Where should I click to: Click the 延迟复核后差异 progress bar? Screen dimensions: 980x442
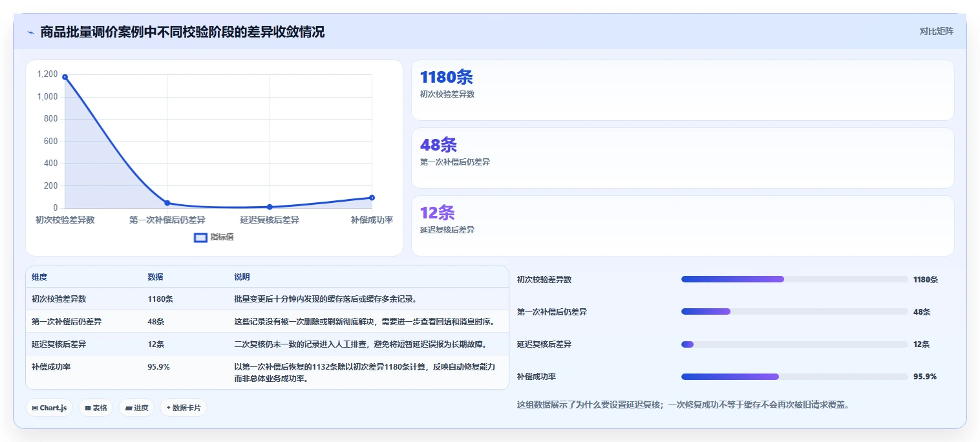pos(794,344)
